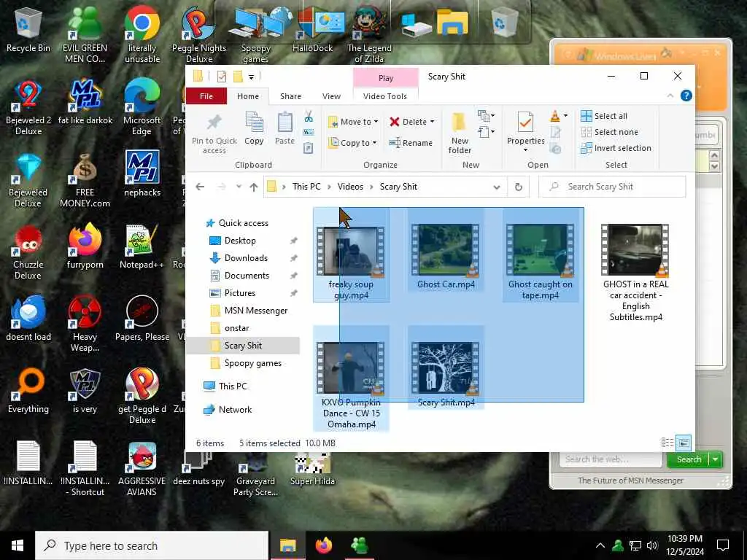The width and height of the screenshot is (747, 560).
Task: Switch to Large icons view in status bar
Action: (683, 443)
